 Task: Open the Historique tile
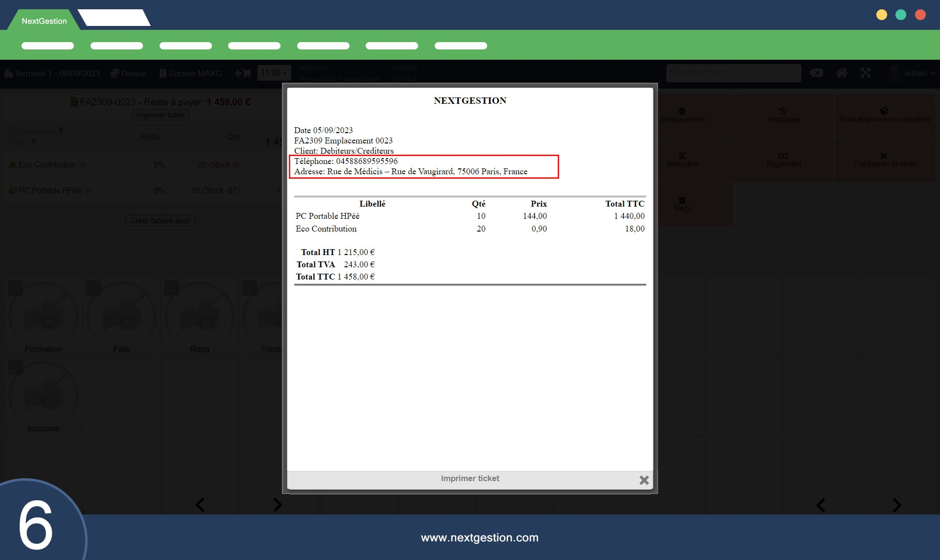point(783,116)
